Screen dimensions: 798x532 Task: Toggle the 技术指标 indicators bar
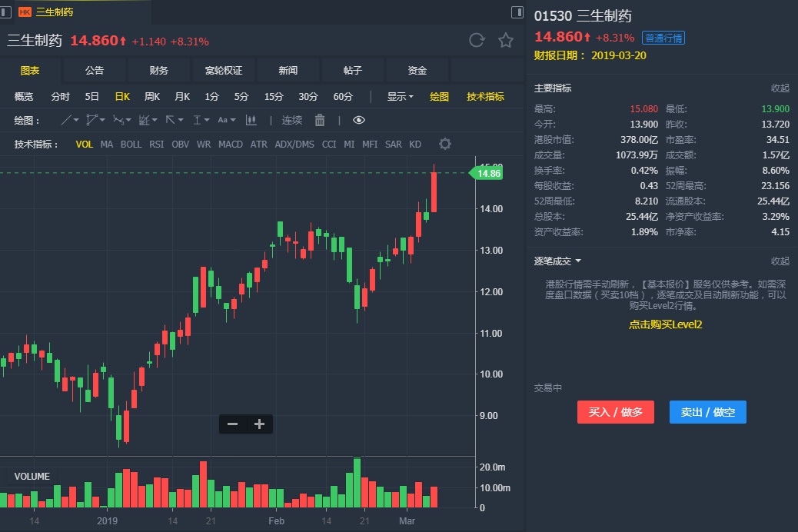(485, 97)
